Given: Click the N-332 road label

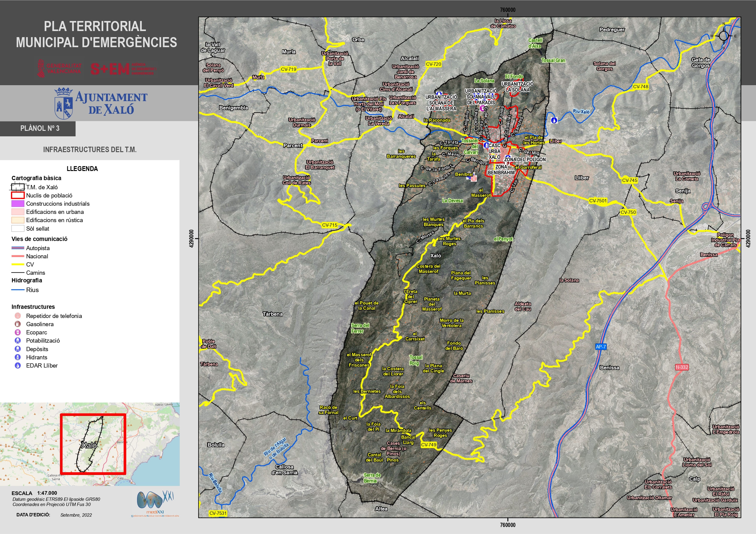Looking at the screenshot, I should click(x=682, y=367).
